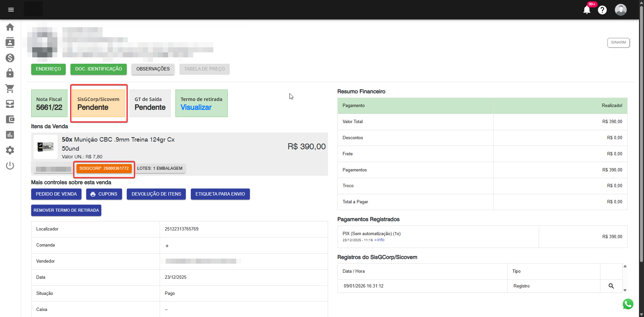Open the bar chart reports icon
Viewport: 644px width, 317px height.
(x=10, y=135)
